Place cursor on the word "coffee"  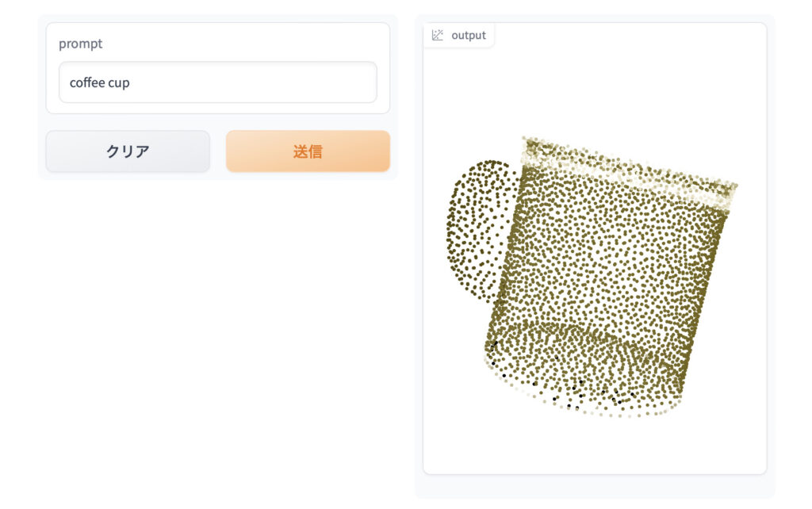tap(87, 82)
